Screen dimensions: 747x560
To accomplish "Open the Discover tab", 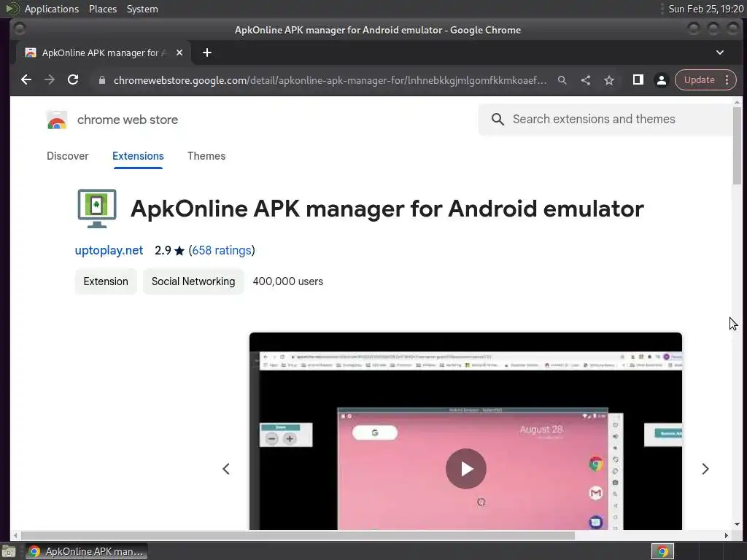I will pyautogui.click(x=68, y=156).
